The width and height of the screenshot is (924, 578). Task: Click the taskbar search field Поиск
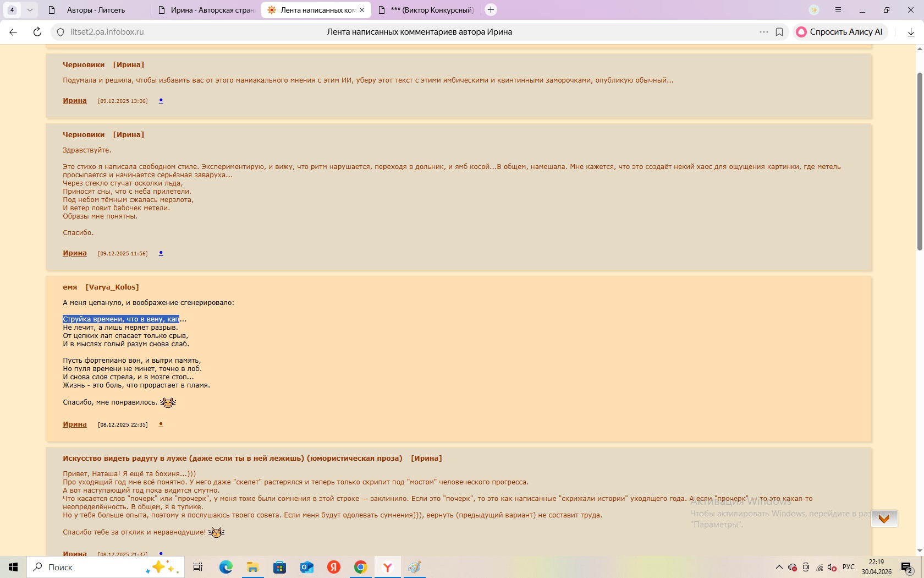tap(106, 567)
